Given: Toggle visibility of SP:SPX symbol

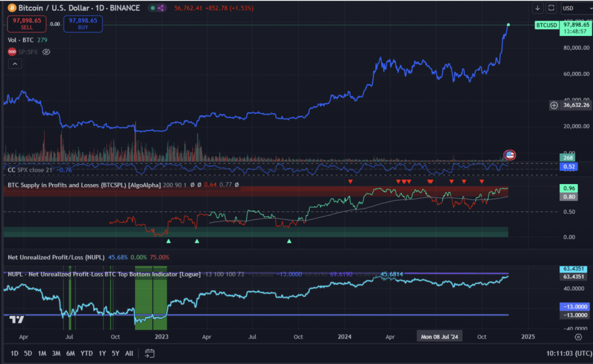Looking at the screenshot, I should coord(47,52).
